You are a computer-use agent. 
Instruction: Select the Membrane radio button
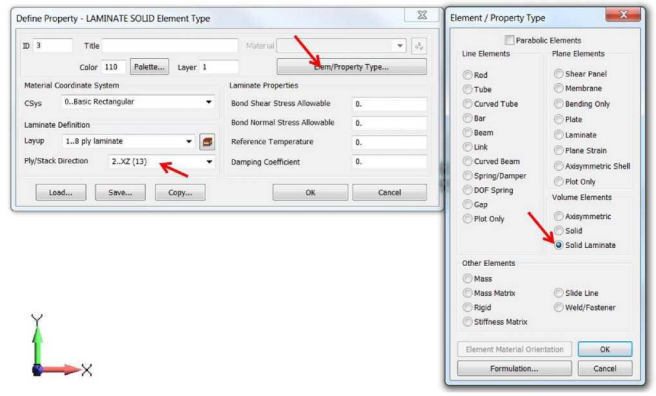(559, 88)
